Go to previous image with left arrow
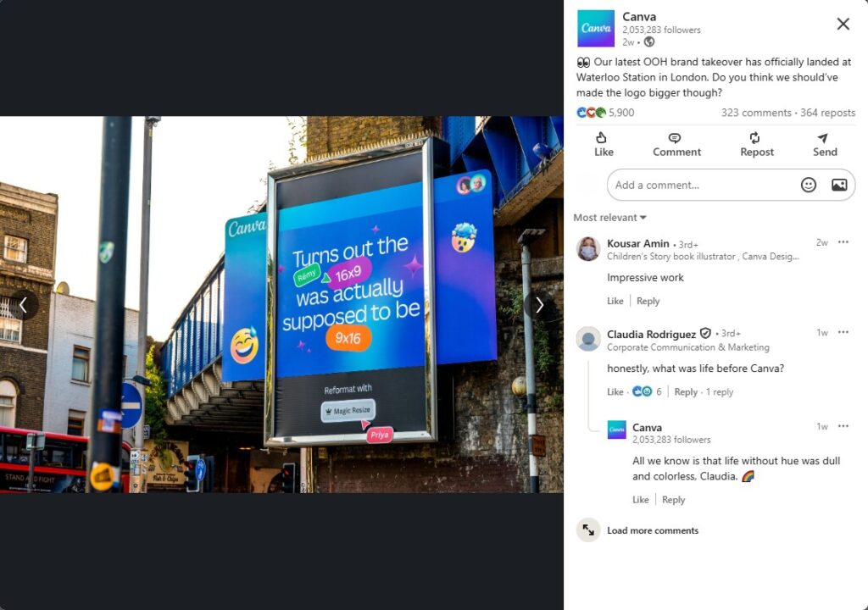The height and width of the screenshot is (610, 868). tap(24, 305)
